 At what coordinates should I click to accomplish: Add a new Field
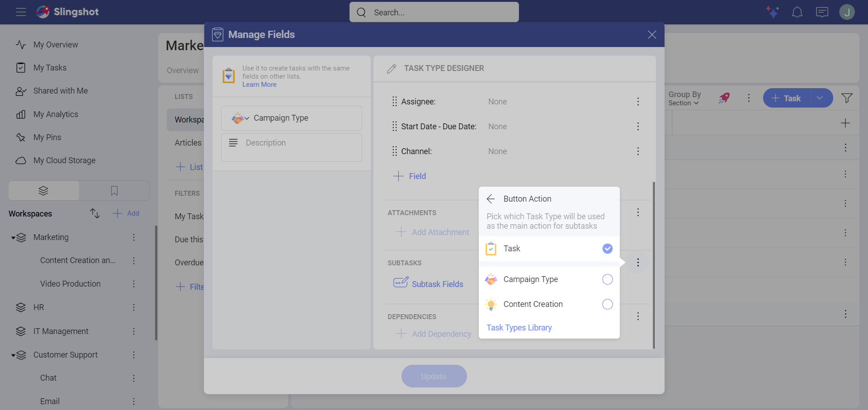410,176
